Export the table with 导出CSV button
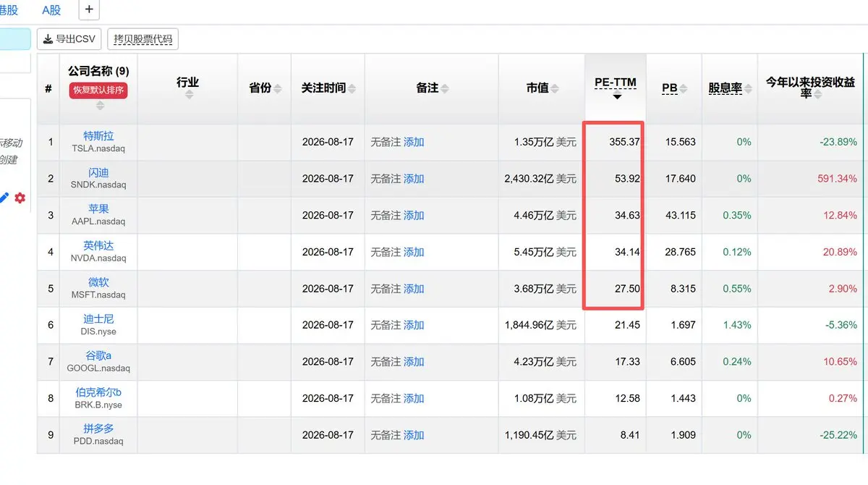 pos(69,39)
